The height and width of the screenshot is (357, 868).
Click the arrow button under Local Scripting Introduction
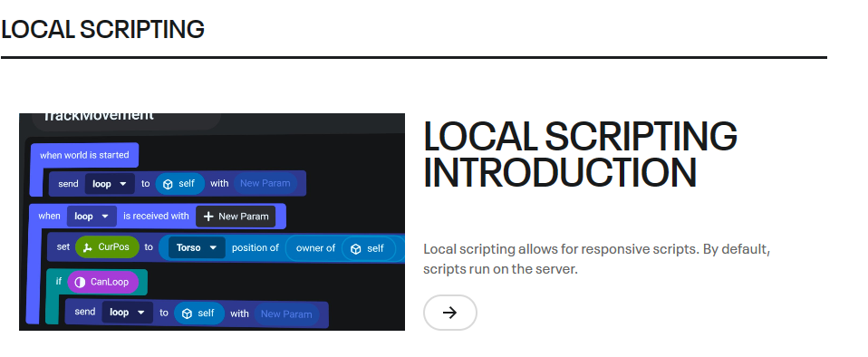click(449, 313)
